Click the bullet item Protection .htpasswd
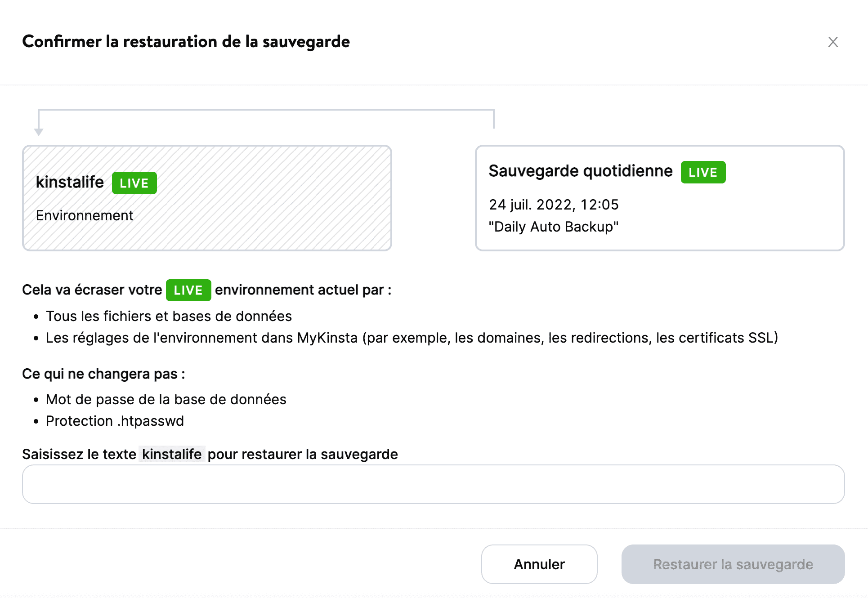The width and height of the screenshot is (868, 598). point(115,421)
